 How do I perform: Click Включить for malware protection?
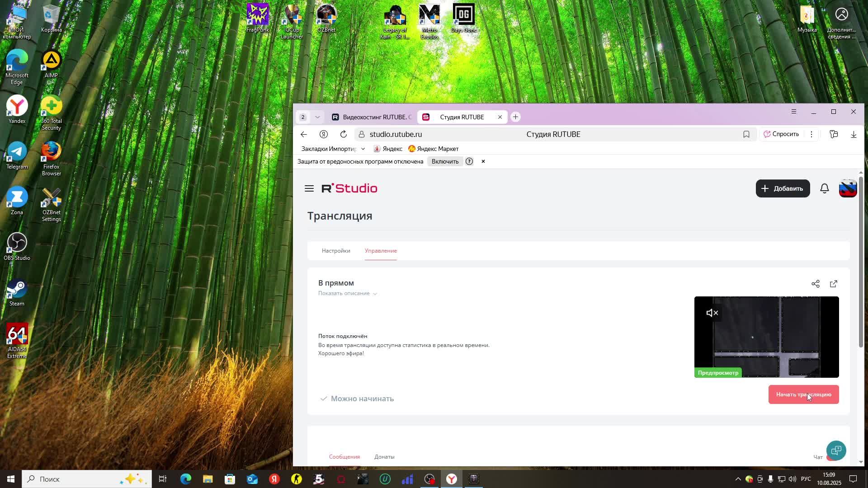(444, 161)
